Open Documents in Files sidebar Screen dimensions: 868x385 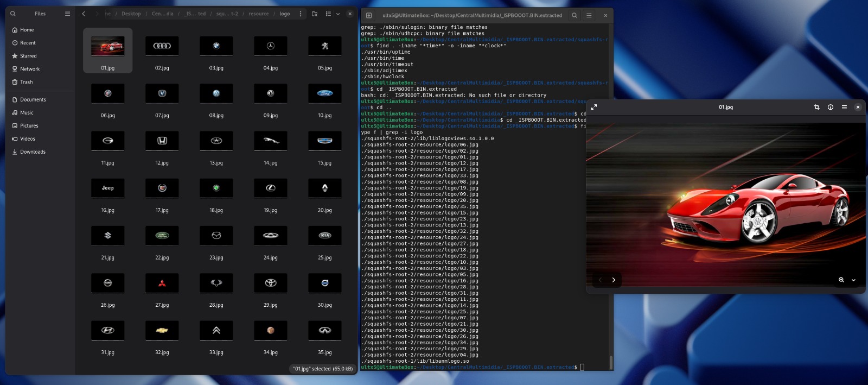click(x=40, y=99)
